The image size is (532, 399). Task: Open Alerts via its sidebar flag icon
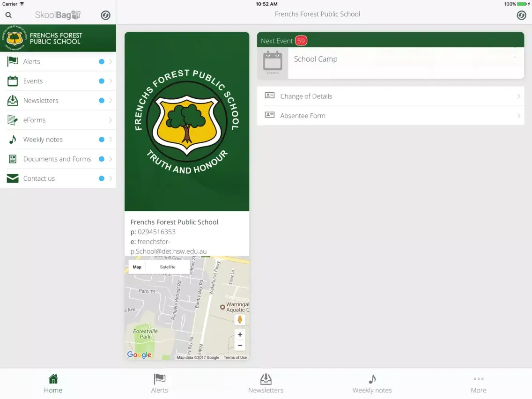click(13, 61)
